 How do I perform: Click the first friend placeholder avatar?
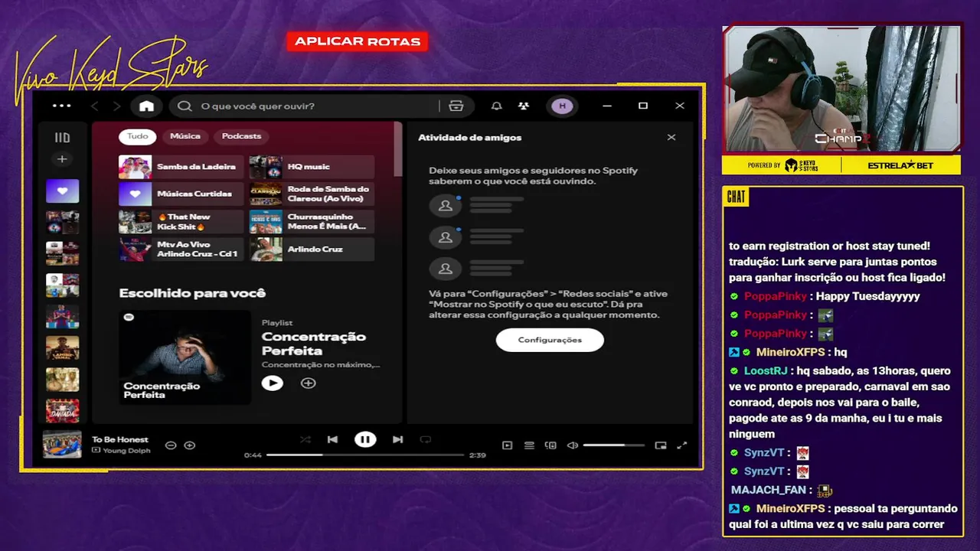[445, 205]
